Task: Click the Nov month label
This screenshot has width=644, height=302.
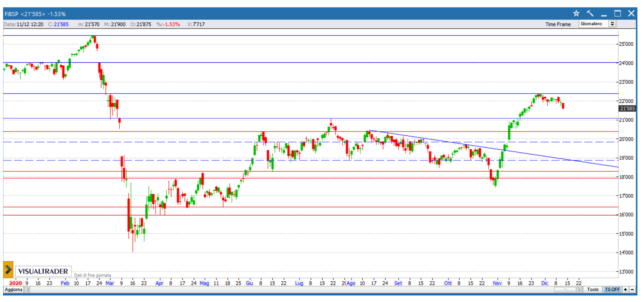Action: click(497, 283)
